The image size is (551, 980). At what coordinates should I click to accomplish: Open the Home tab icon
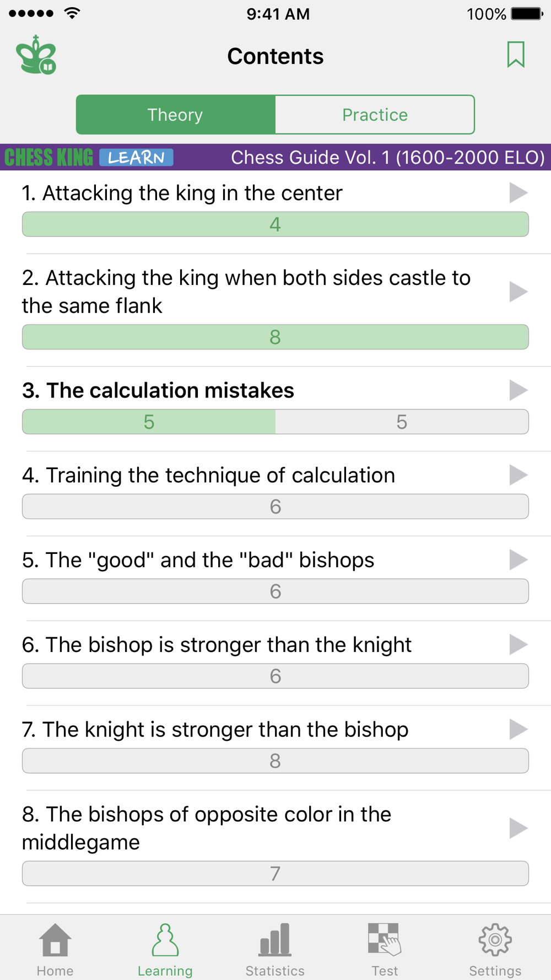coord(55,940)
